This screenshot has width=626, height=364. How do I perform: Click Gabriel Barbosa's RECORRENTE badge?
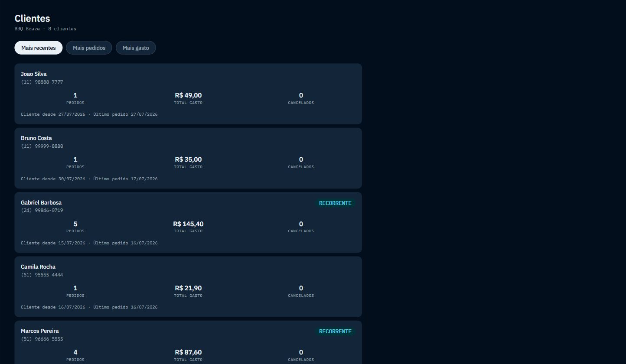335,203
